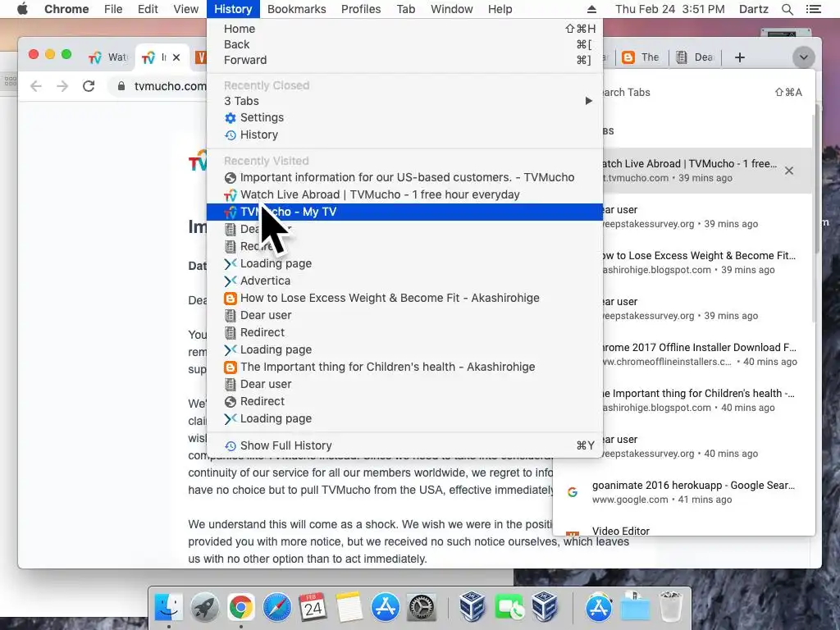Open 'Important information for our US-based customers' entry
The height and width of the screenshot is (630, 840).
404,177
